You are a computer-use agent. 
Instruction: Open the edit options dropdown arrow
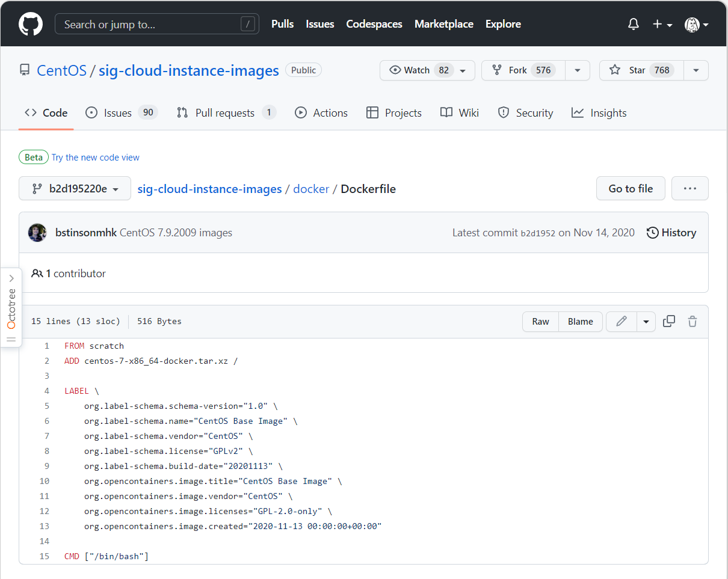click(646, 322)
